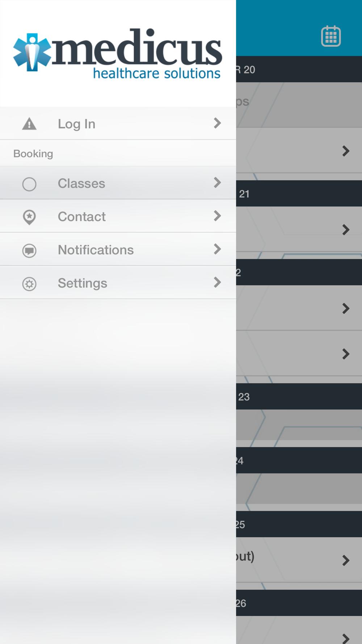Expand the Classes chevron arrow
362x644 pixels.
pyautogui.click(x=217, y=183)
